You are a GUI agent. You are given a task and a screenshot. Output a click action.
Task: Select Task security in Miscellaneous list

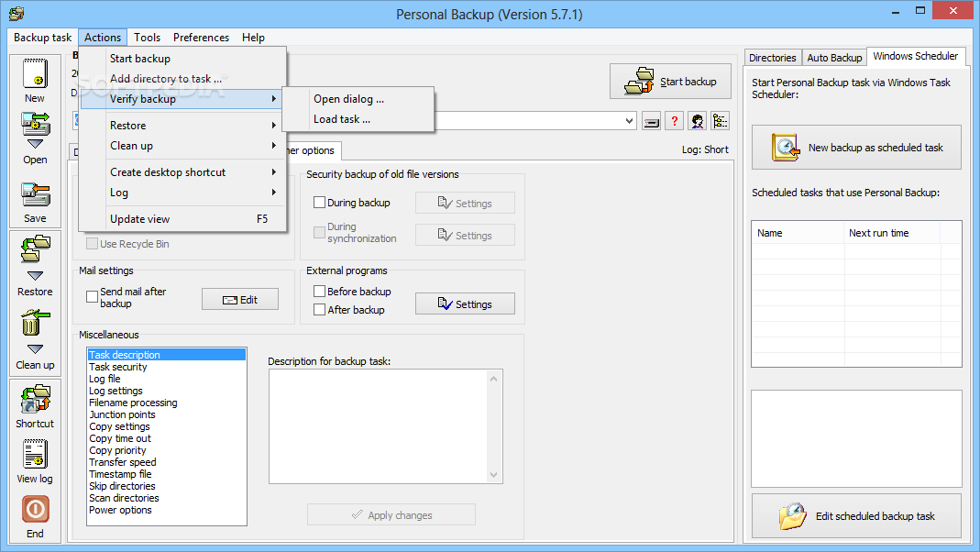[167, 367]
